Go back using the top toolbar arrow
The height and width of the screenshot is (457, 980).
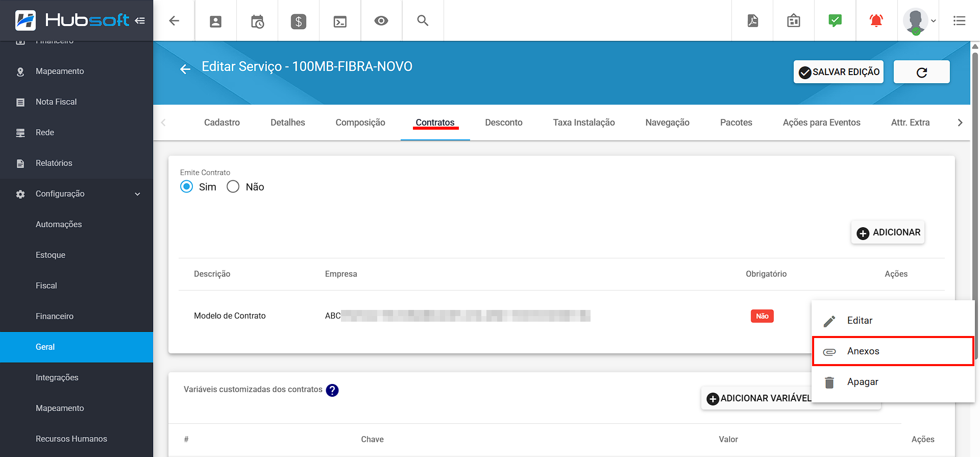coord(174,21)
